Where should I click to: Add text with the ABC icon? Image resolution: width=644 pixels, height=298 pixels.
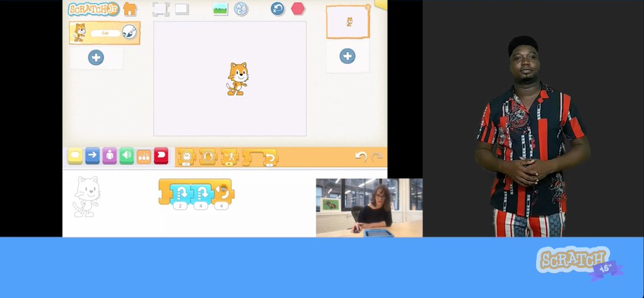tap(241, 9)
